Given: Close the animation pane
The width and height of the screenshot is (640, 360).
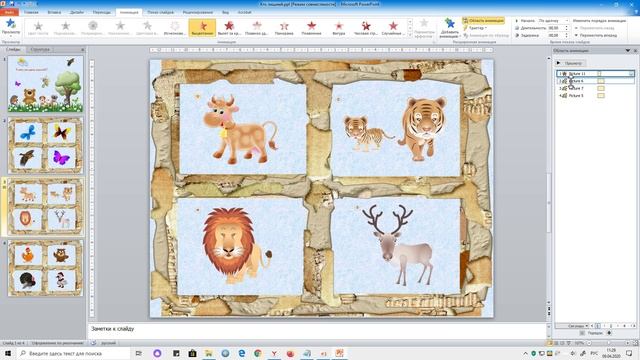Looking at the screenshot, I should point(635,51).
